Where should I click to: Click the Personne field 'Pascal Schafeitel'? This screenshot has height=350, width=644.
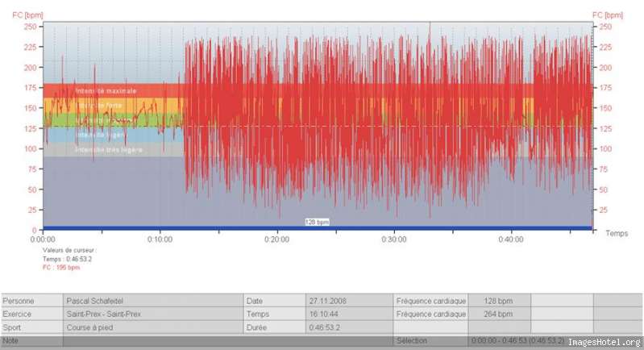pyautogui.click(x=153, y=301)
